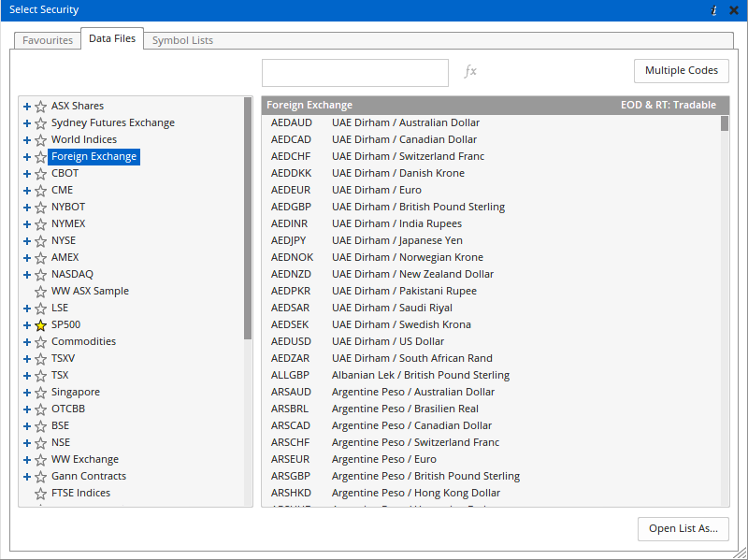Expand the LSE folder
Image resolution: width=748 pixels, height=560 pixels.
point(27,309)
